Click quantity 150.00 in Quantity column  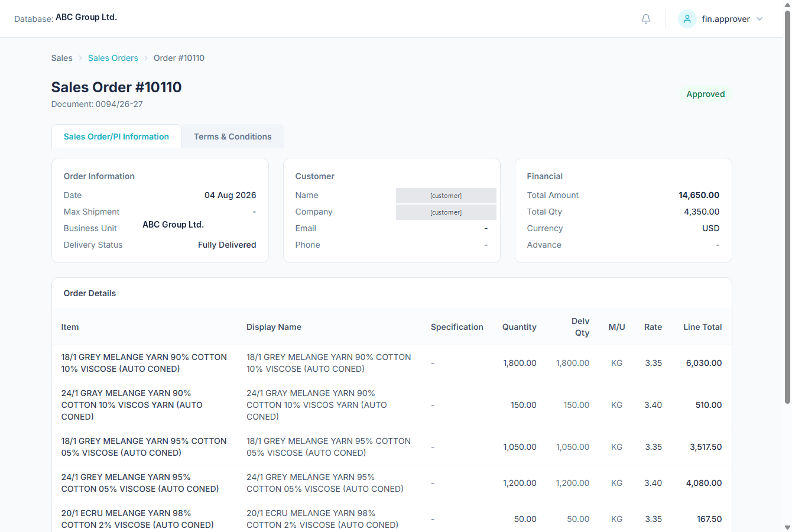tap(524, 405)
